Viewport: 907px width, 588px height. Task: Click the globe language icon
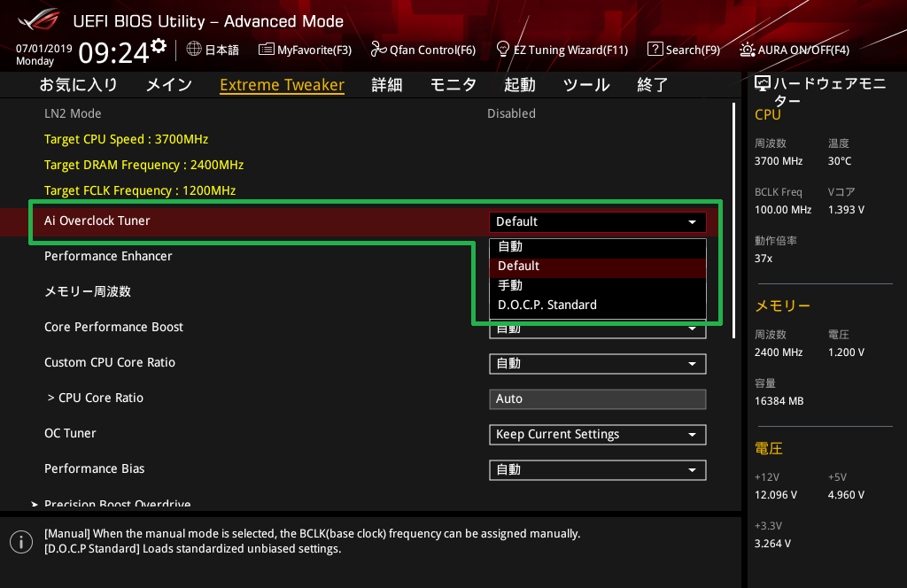[x=194, y=49]
